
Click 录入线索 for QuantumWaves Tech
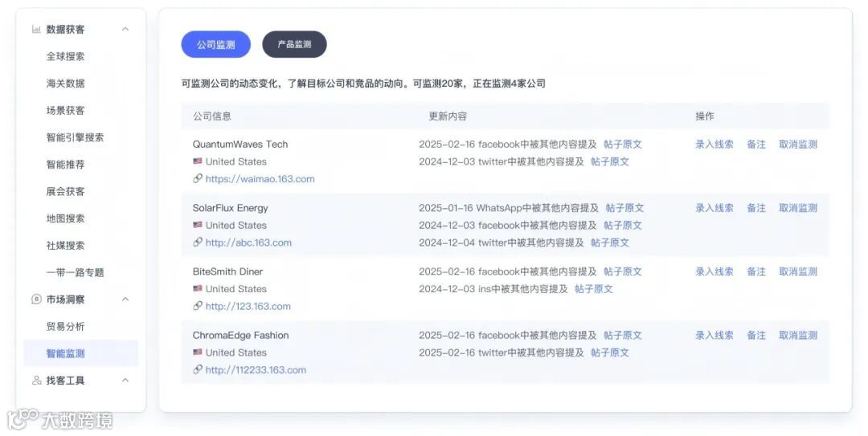(714, 145)
